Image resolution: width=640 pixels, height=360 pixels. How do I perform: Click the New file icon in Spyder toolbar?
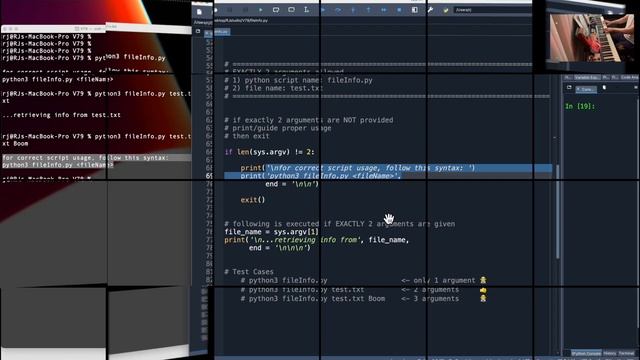coord(199,11)
